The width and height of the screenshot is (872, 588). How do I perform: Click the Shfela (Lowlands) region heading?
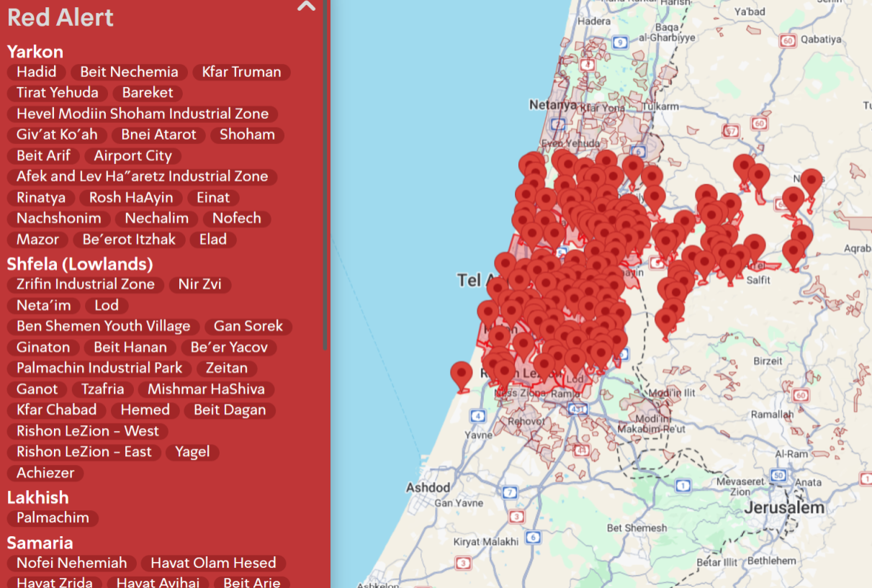tap(80, 264)
